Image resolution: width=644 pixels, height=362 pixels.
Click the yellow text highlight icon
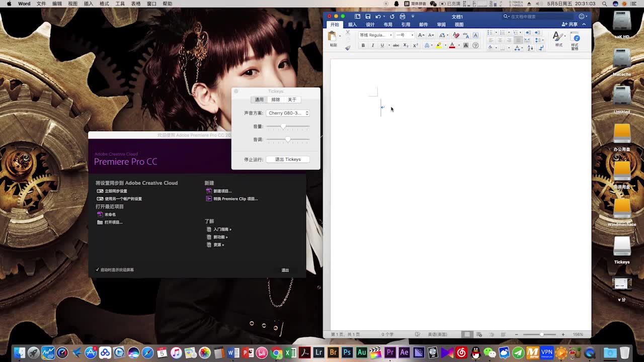pos(439,45)
